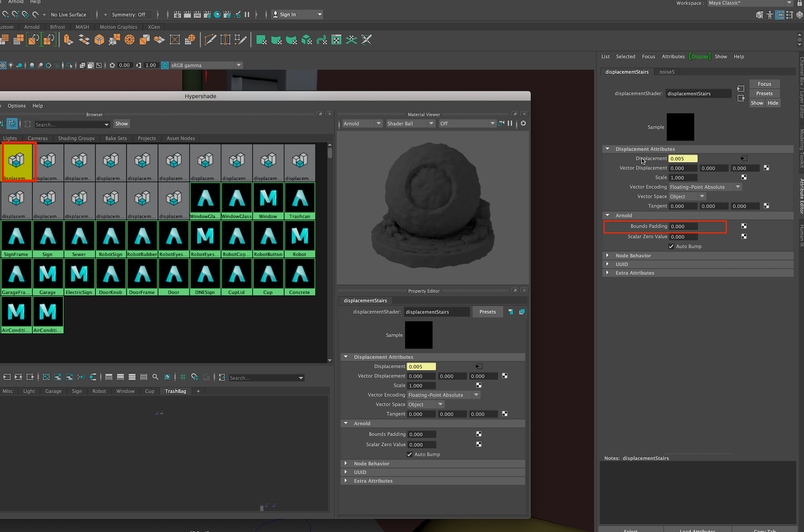This screenshot has height=532, width=804.
Task: Select the Concrete material icon
Action: click(x=299, y=274)
